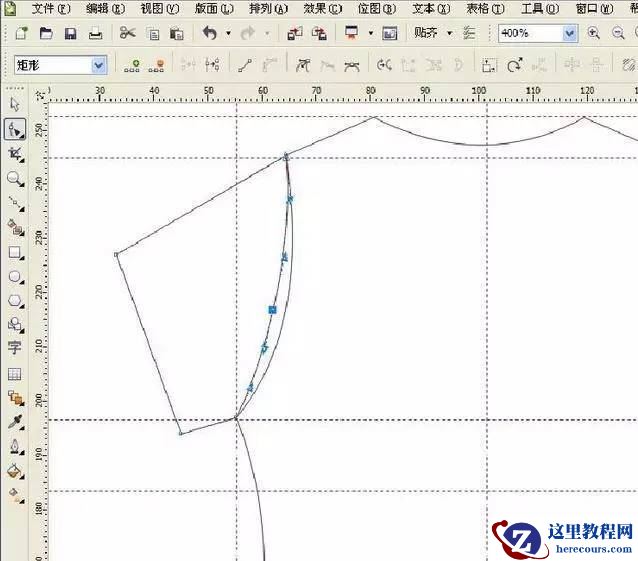Select the Zoom tool in the toolbox
638x561 pixels.
[x=15, y=179]
